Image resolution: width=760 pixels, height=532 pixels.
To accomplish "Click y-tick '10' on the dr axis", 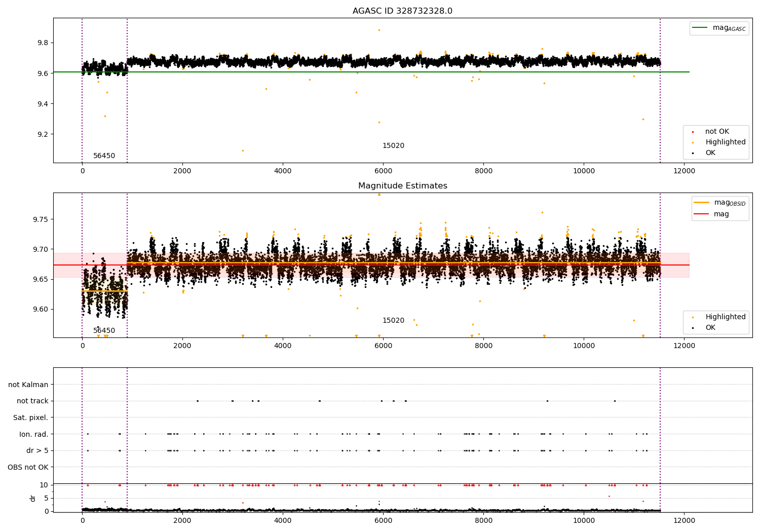I will click(x=44, y=485).
